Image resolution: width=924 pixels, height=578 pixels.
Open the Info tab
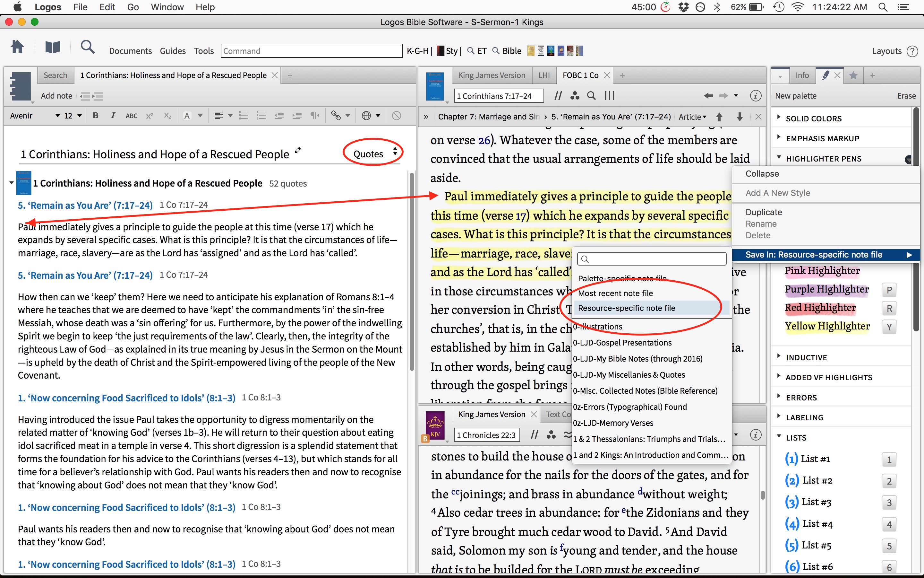[802, 75]
